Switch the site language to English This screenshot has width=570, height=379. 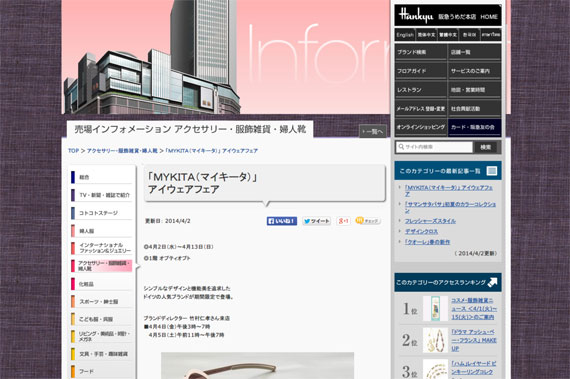point(405,35)
